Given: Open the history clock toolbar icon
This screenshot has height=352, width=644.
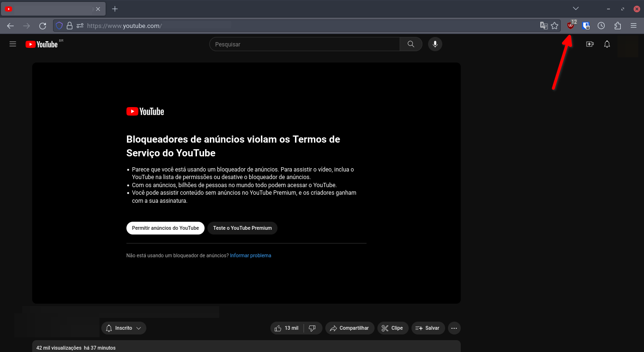Looking at the screenshot, I should pos(601,26).
